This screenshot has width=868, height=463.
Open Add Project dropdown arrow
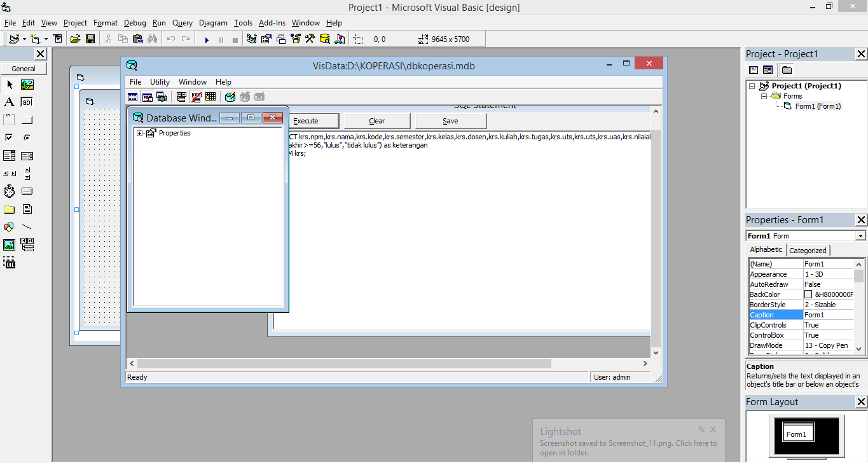click(24, 39)
